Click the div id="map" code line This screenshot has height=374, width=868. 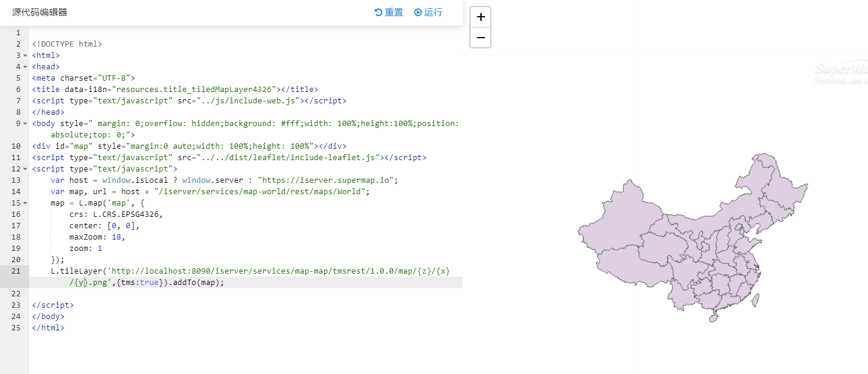point(189,146)
